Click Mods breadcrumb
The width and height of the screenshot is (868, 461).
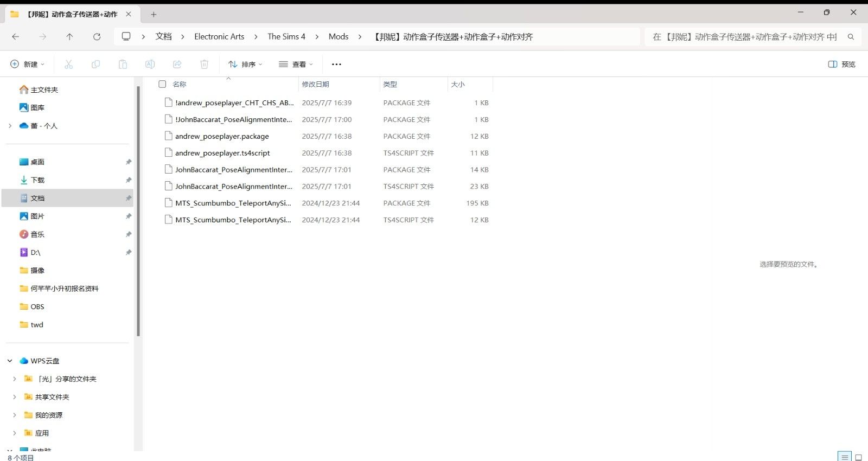(339, 36)
